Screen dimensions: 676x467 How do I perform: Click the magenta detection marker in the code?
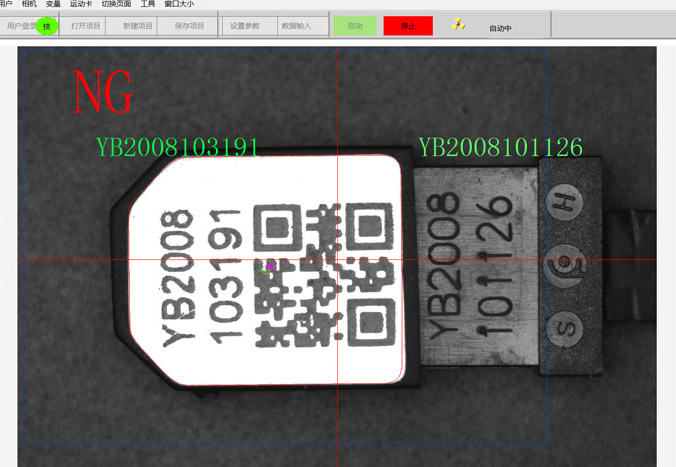point(270,268)
